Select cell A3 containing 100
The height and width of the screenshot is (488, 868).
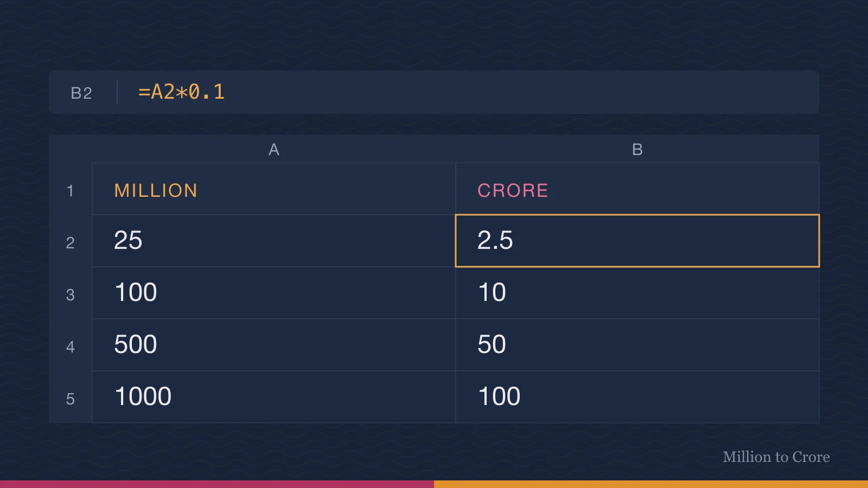click(x=274, y=293)
